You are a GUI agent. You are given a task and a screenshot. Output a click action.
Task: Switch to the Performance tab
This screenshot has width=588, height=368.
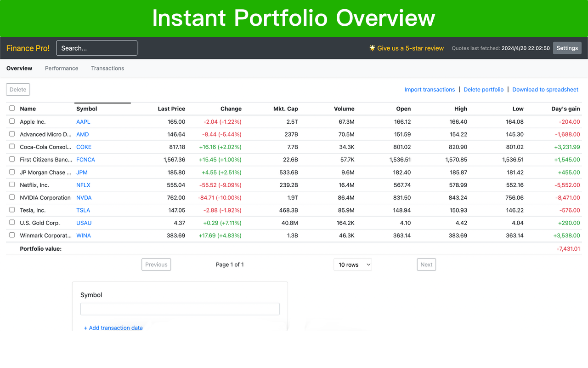[62, 68]
